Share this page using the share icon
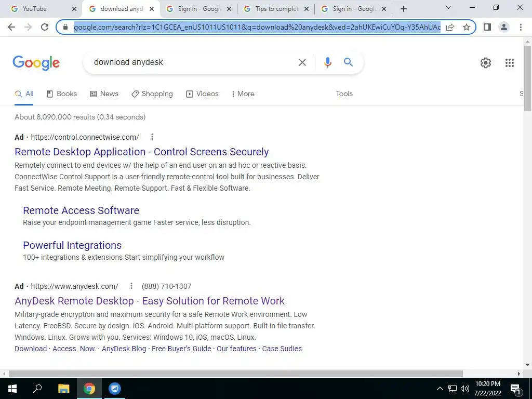 [450, 27]
